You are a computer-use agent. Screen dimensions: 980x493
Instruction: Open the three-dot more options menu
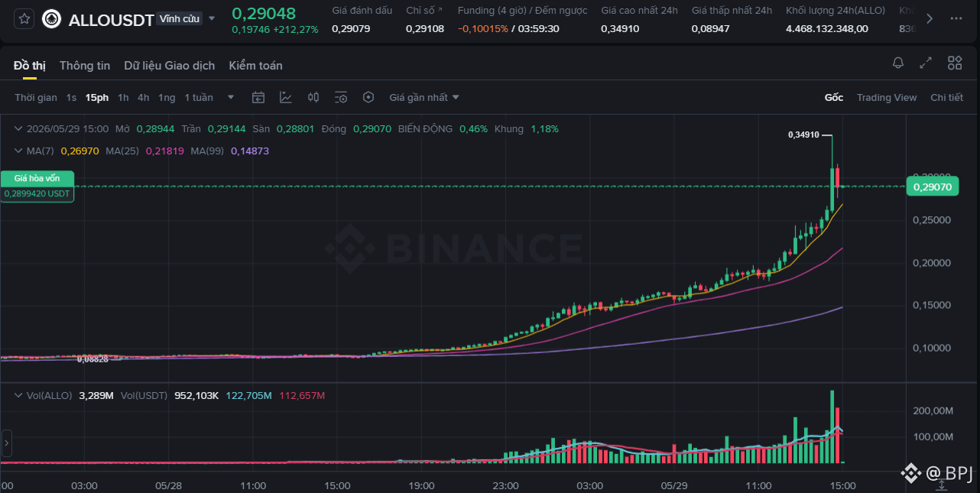[956, 18]
